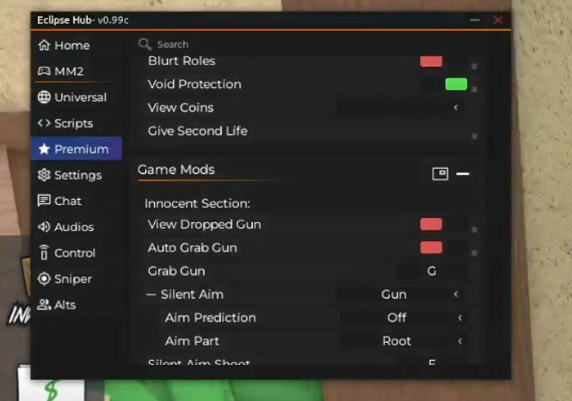Open the Aim Part Root dropdown
The width and height of the screenshot is (572, 401).
pyautogui.click(x=403, y=341)
